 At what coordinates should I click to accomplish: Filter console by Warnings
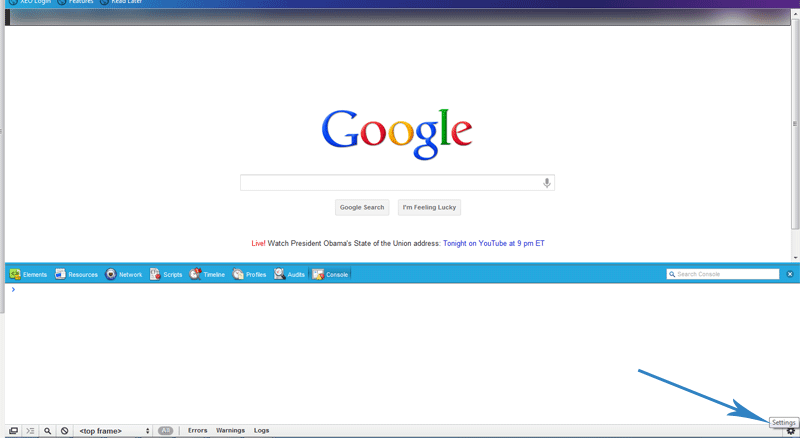point(230,430)
